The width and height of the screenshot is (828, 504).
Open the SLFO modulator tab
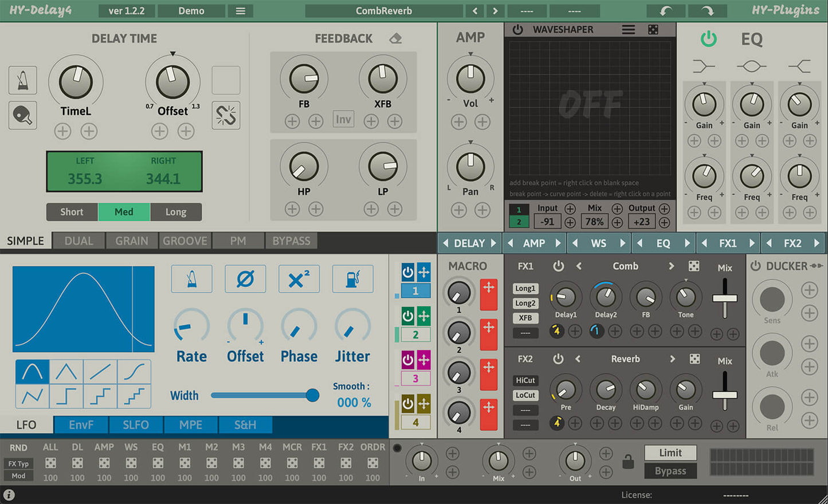(136, 425)
